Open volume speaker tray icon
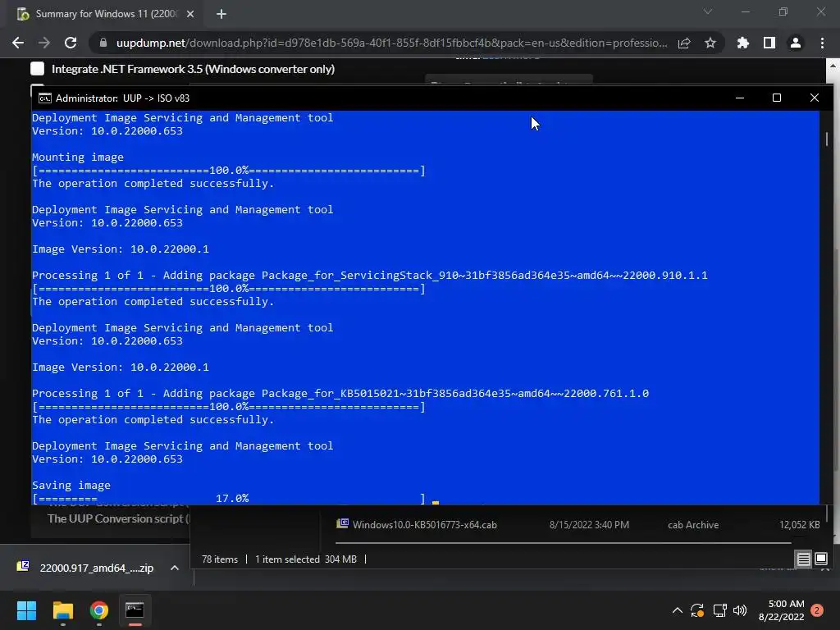This screenshot has width=840, height=630. pyautogui.click(x=740, y=610)
